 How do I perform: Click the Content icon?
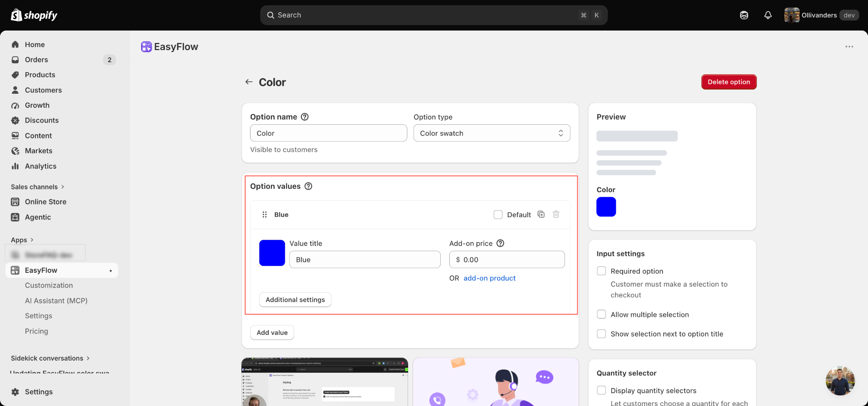[x=15, y=136]
